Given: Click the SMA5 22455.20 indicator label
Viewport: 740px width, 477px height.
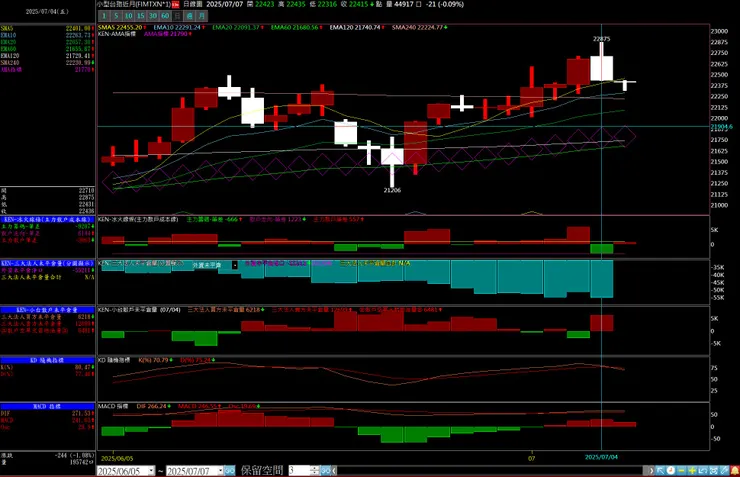Looking at the screenshot, I should [122, 27].
